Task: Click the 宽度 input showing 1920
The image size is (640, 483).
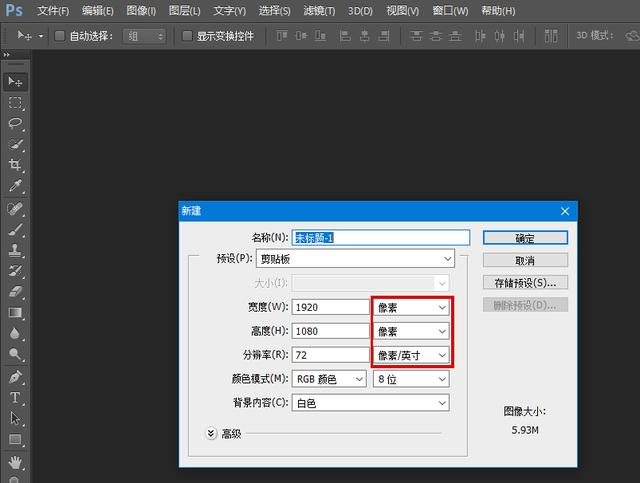Action: [330, 307]
